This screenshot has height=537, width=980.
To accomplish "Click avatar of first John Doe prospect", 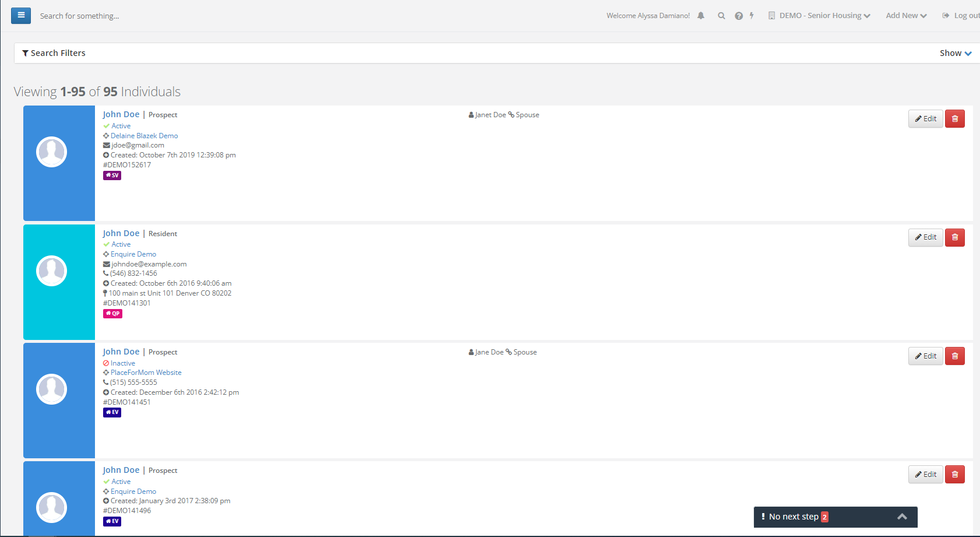I will (52, 152).
